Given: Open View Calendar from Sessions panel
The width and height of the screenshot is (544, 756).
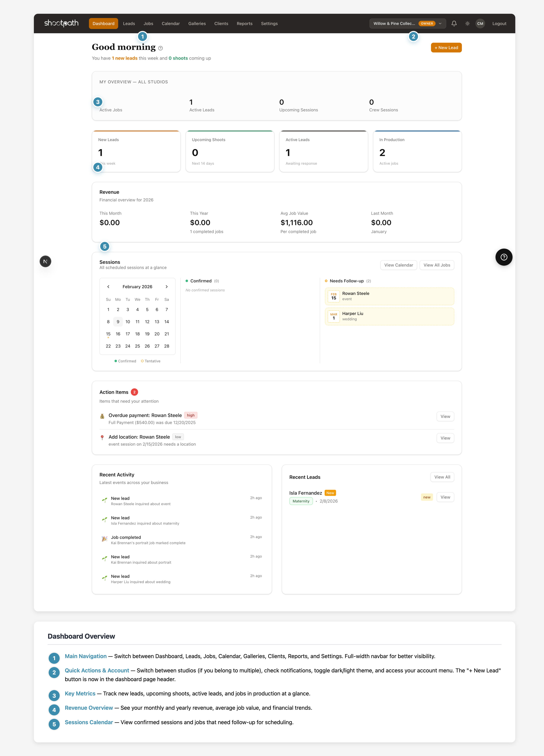Looking at the screenshot, I should tap(398, 265).
